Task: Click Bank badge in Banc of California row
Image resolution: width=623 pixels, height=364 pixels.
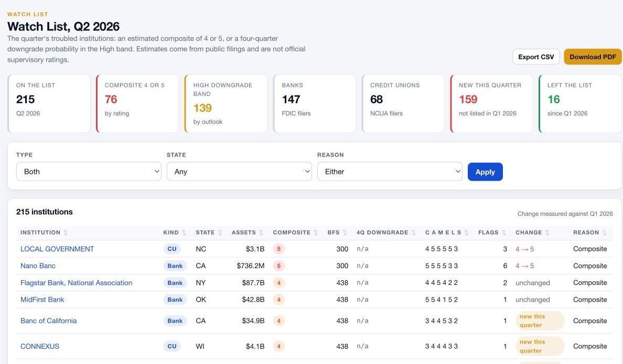Action: click(175, 321)
